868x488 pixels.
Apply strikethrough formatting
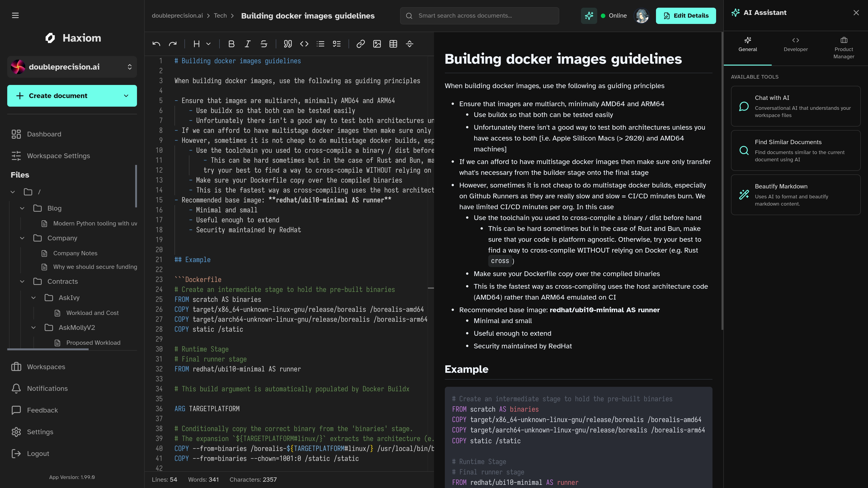click(x=264, y=44)
